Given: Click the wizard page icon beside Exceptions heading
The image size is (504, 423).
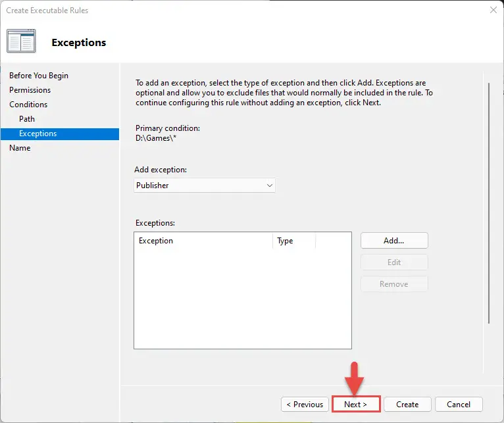Looking at the screenshot, I should pos(21,41).
